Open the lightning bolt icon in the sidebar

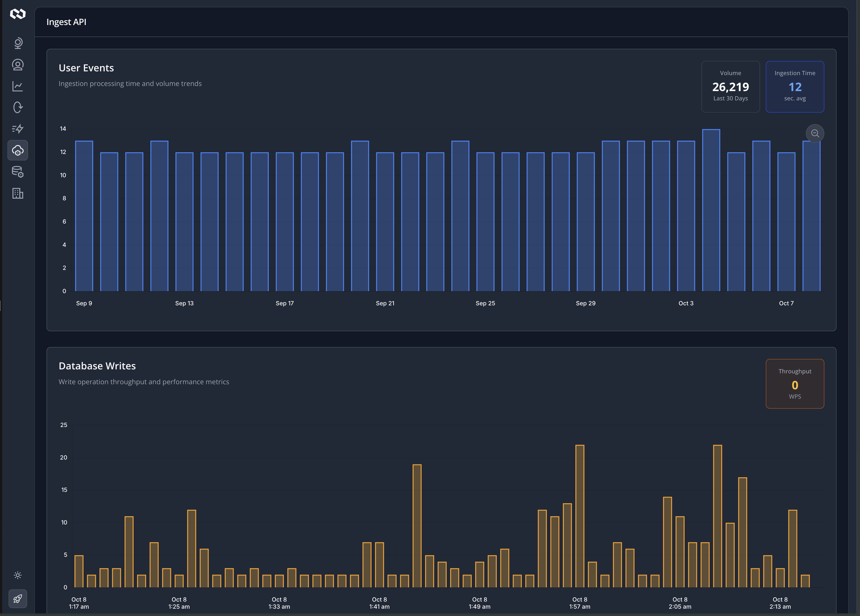point(18,129)
